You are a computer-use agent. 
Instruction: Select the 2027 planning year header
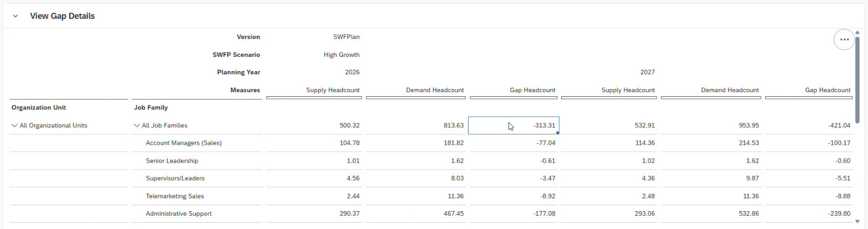click(x=647, y=72)
